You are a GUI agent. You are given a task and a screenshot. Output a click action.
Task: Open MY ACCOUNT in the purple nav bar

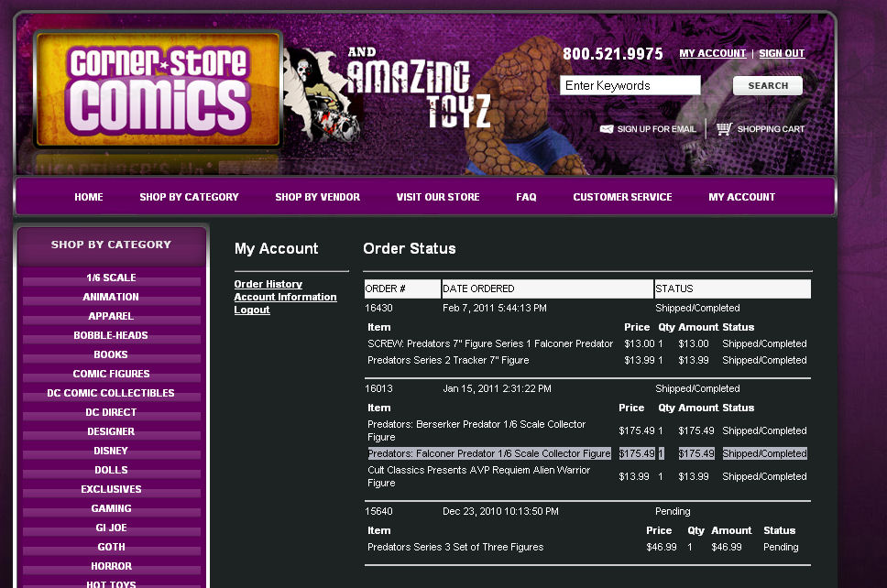pyautogui.click(x=741, y=197)
